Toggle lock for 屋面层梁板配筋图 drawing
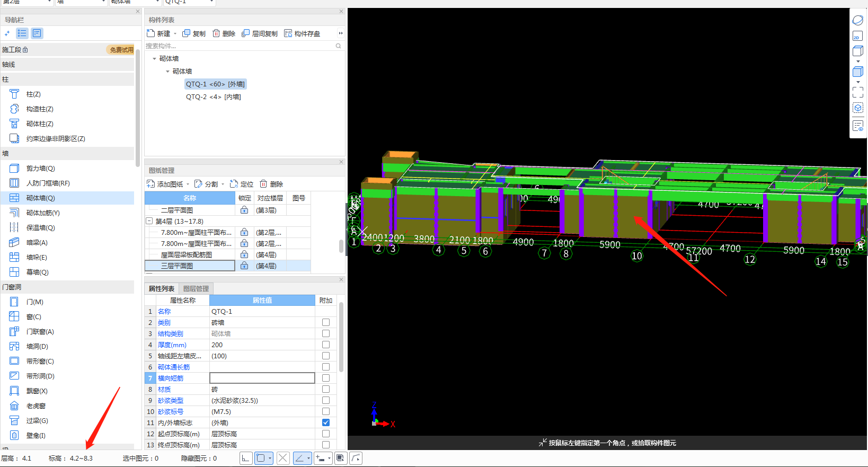This screenshot has width=868, height=467. pyautogui.click(x=244, y=255)
